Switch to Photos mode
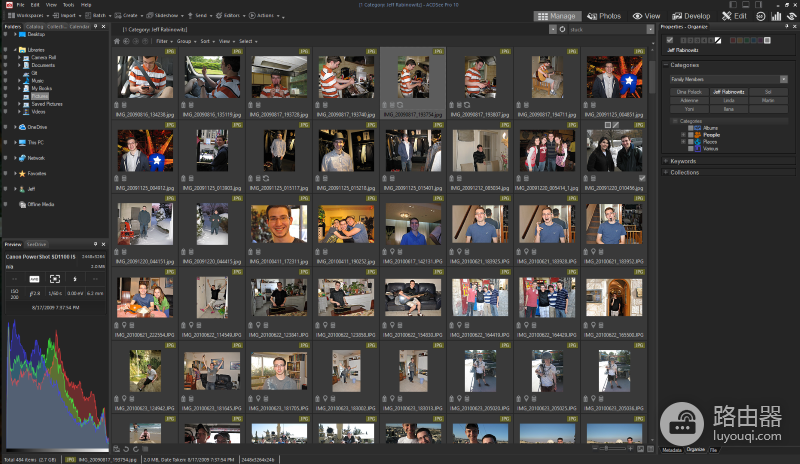The height and width of the screenshot is (464, 800). tap(604, 16)
